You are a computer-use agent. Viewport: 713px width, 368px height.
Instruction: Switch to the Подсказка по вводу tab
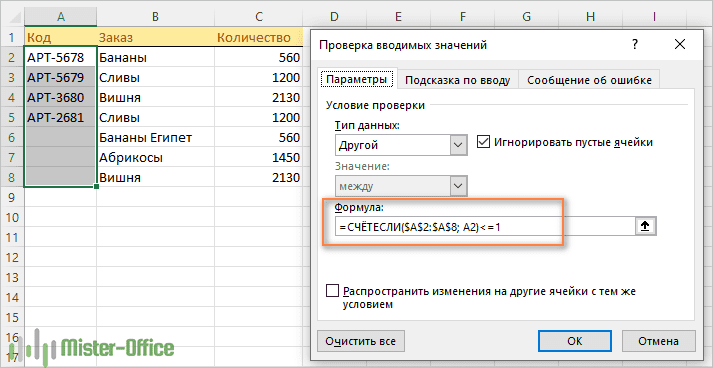tap(457, 81)
